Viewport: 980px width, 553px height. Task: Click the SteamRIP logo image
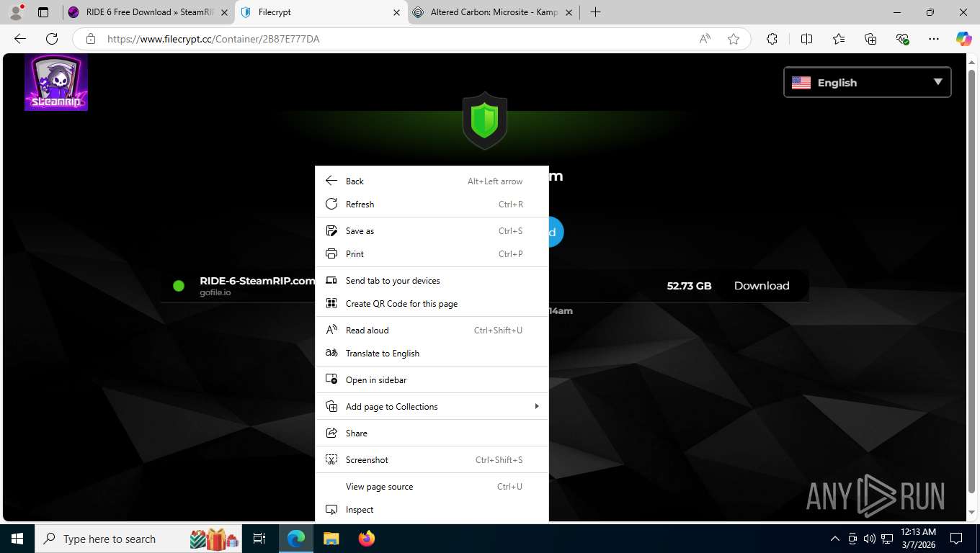click(x=56, y=82)
